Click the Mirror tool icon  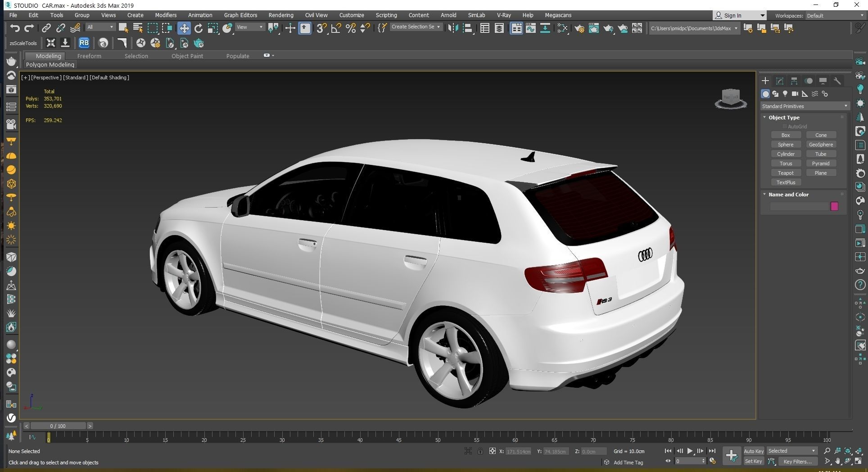click(453, 28)
